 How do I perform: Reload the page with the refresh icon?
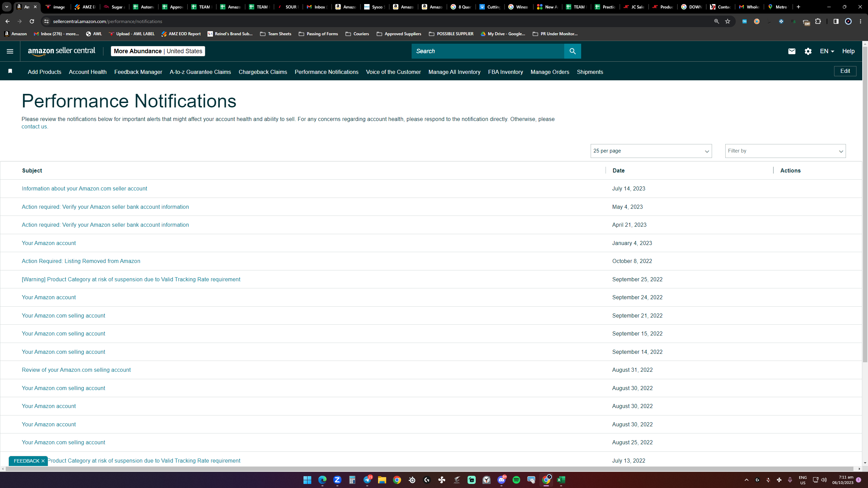(x=32, y=21)
